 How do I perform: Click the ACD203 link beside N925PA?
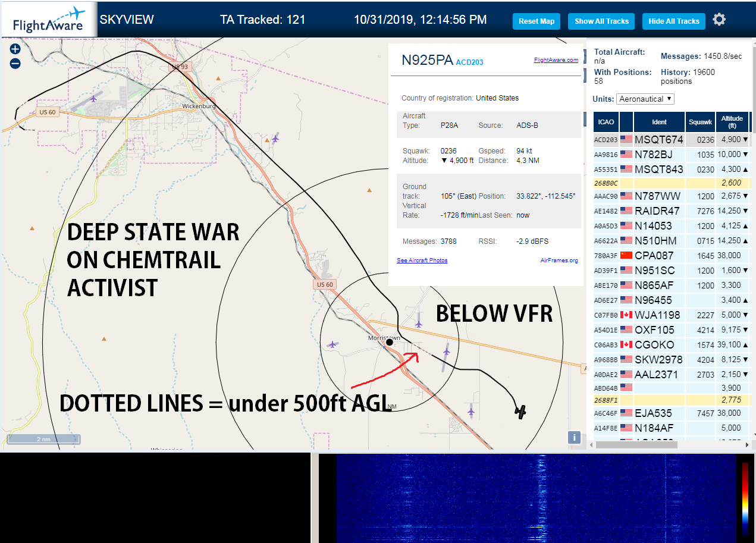(469, 62)
